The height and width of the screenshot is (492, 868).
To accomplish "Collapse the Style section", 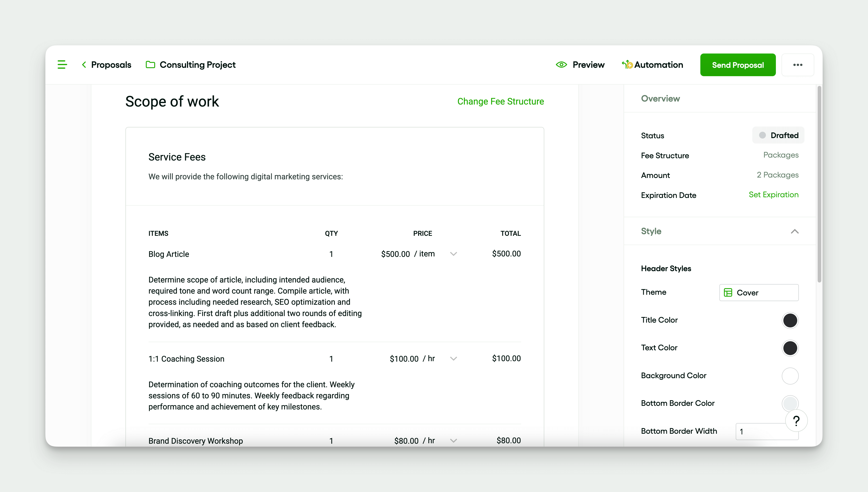I will coord(795,231).
